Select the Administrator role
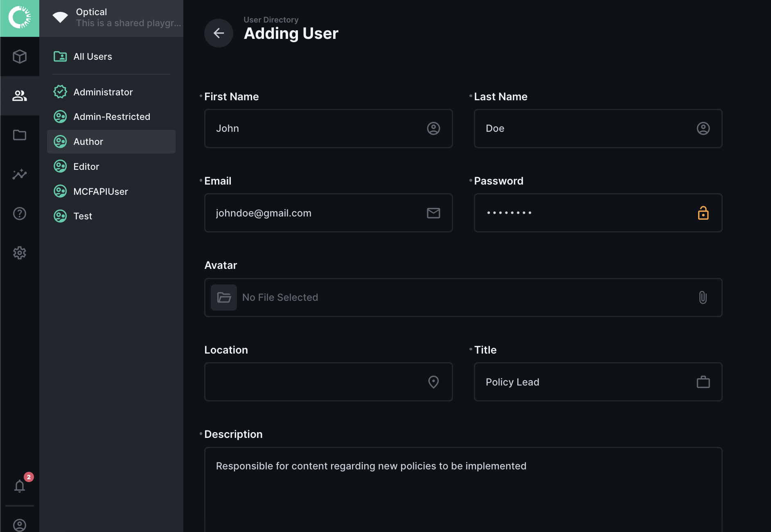The width and height of the screenshot is (771, 532). point(103,92)
